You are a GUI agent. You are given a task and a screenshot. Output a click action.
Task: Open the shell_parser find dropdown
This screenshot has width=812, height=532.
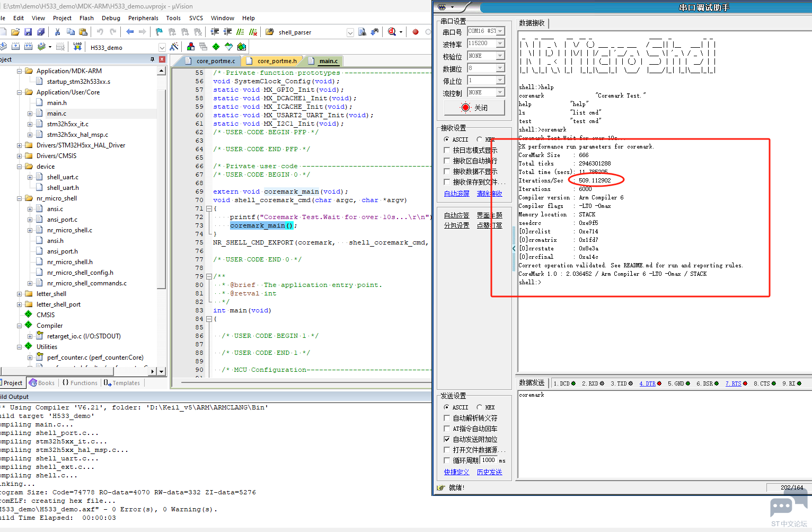350,32
